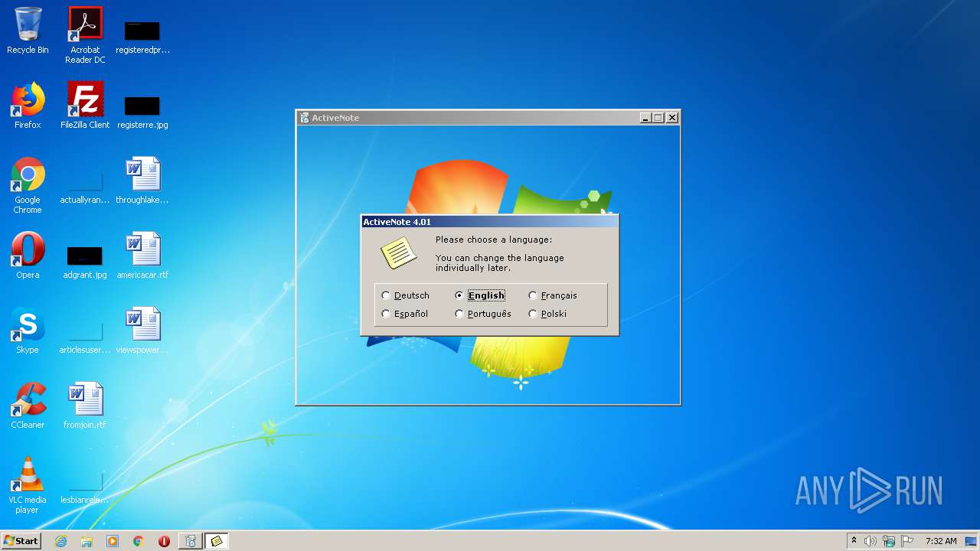Select articlesuser... desktop file

85,337
